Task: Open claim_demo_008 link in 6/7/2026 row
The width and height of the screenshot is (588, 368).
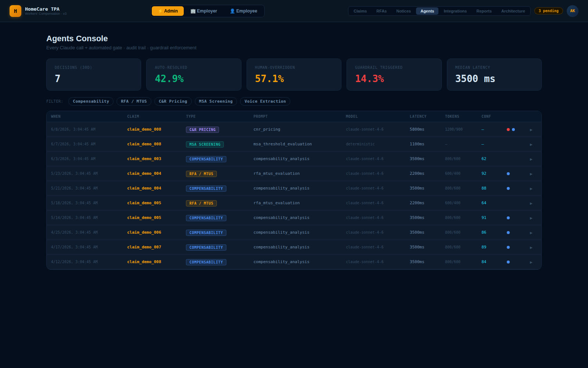Action: pyautogui.click(x=144, y=144)
